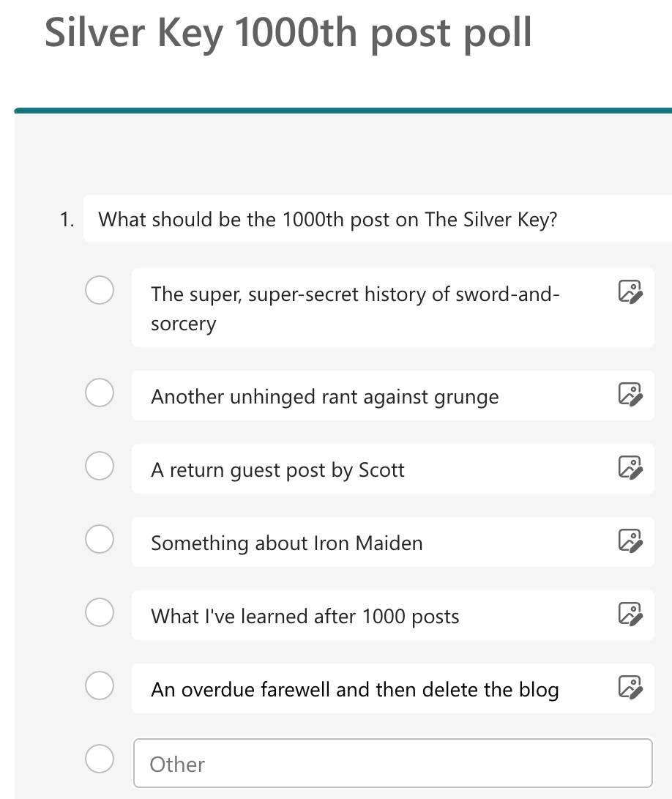The height and width of the screenshot is (799, 672).
Task: Click image icon next to grunge rant option
Action: tap(630, 394)
